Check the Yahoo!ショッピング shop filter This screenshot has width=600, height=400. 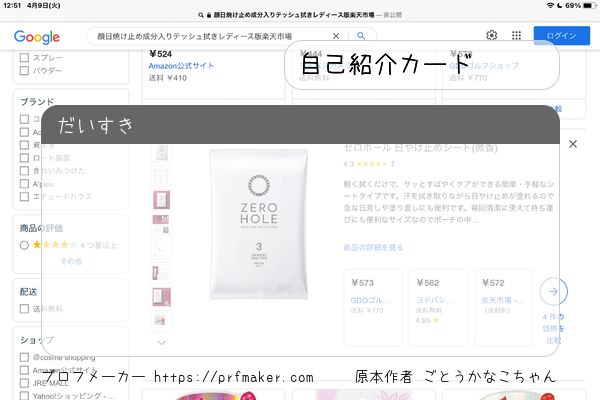click(24, 395)
